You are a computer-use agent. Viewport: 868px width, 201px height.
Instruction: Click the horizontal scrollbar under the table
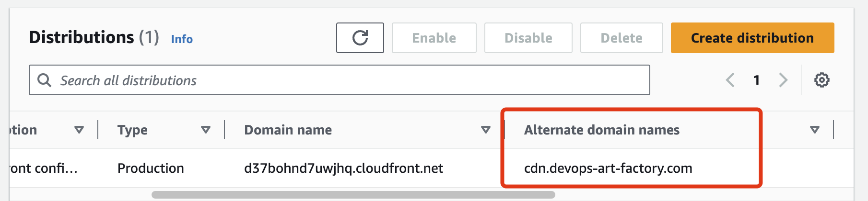click(x=353, y=195)
